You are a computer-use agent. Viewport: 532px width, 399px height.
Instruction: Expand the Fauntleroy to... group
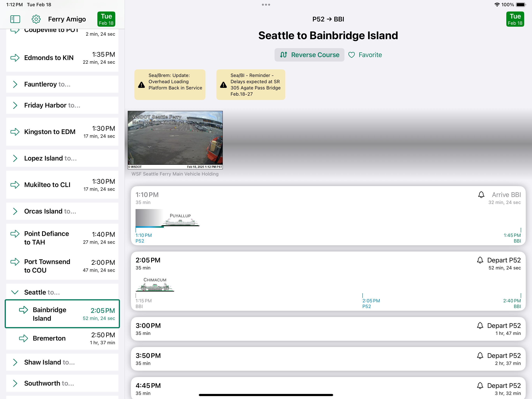click(62, 84)
